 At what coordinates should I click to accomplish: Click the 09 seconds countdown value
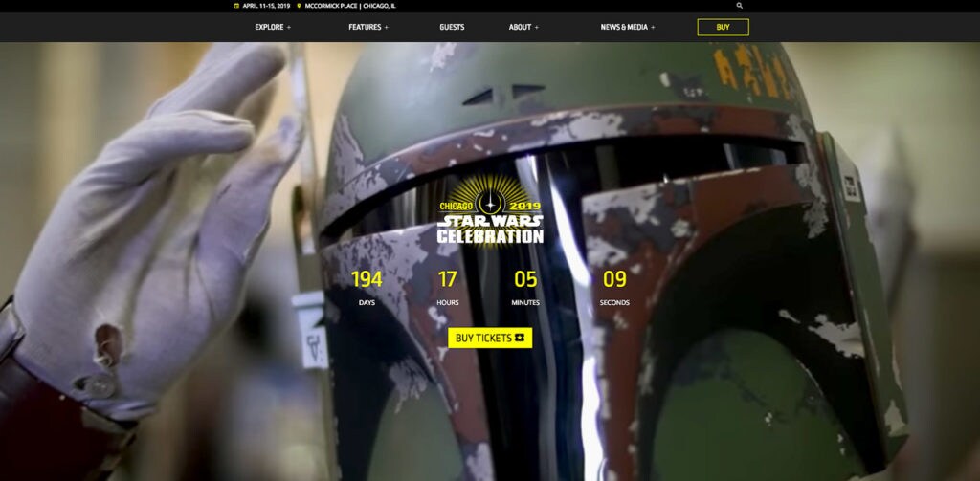[x=614, y=279]
